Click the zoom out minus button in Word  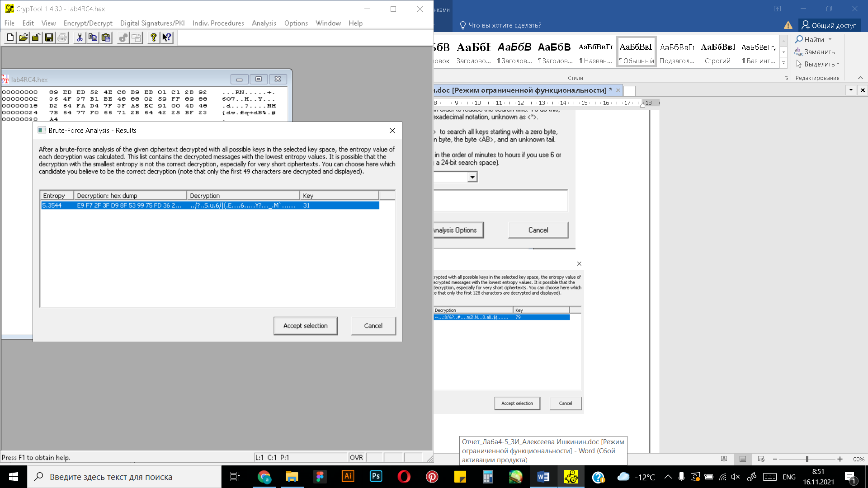tap(775, 459)
